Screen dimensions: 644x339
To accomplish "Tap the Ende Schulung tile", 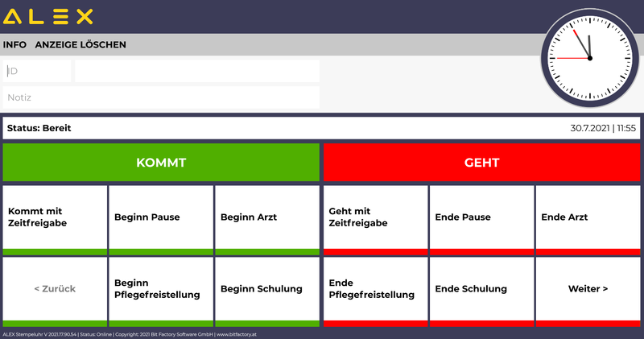I will (481, 289).
